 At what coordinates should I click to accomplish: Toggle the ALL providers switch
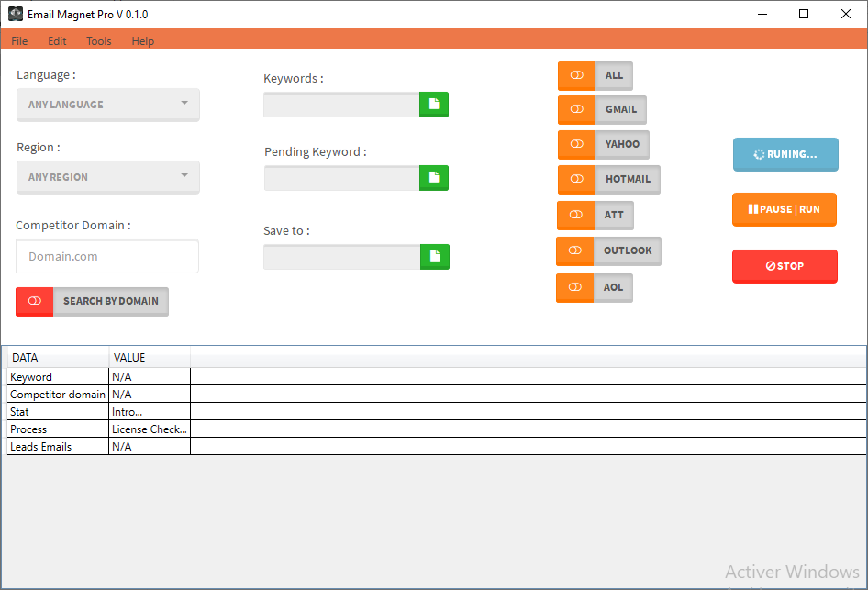click(575, 75)
